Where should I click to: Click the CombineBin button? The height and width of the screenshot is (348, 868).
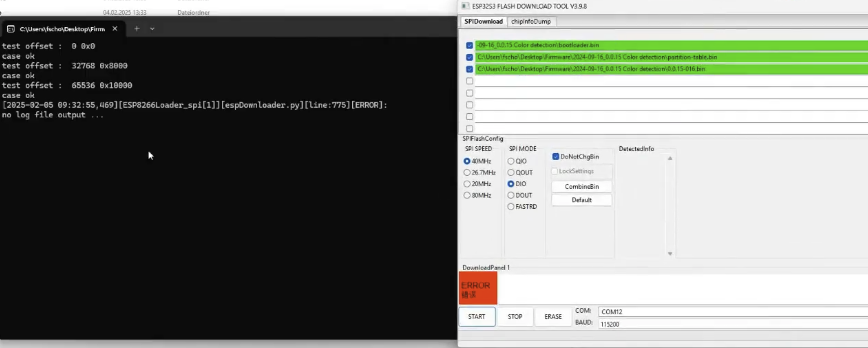(582, 186)
